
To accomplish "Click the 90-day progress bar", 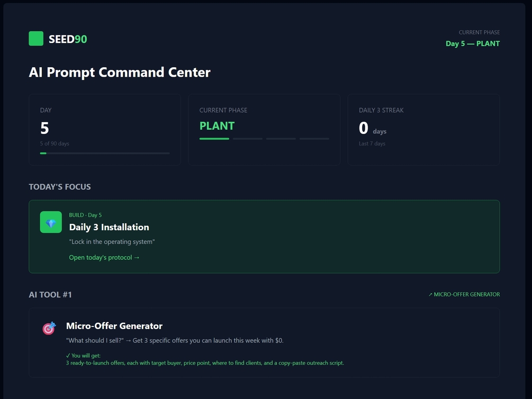I will point(104,153).
